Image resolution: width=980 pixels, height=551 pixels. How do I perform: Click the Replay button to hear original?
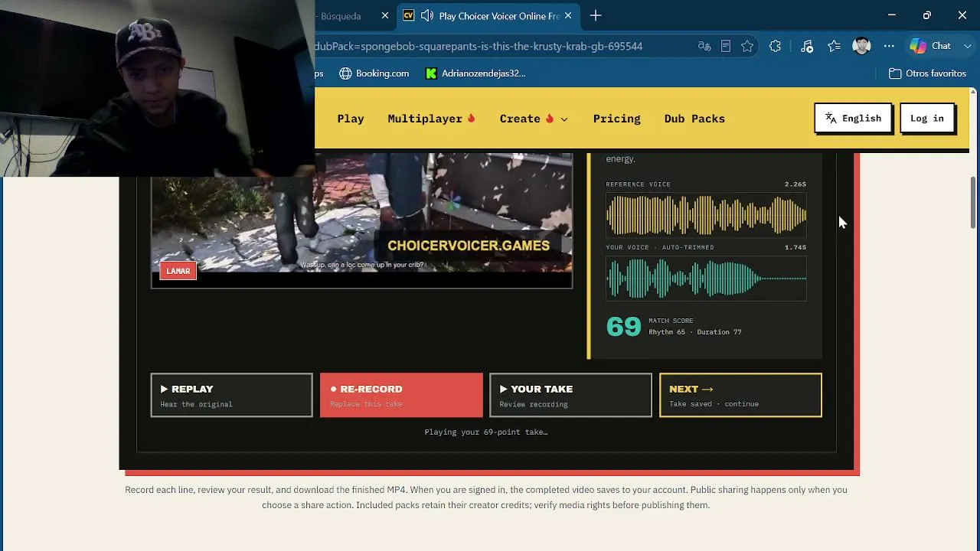coord(231,395)
